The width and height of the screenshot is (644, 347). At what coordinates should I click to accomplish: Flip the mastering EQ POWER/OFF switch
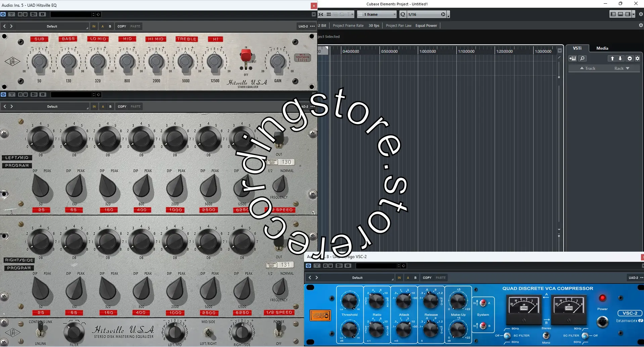pos(279,330)
